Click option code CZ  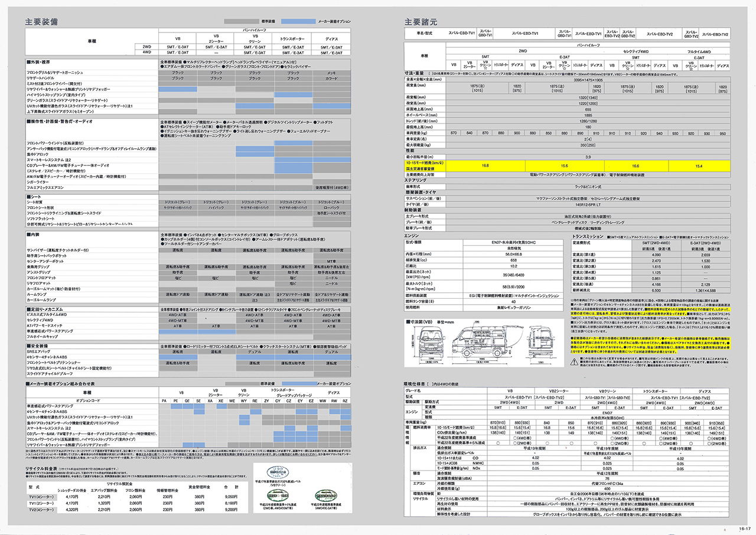pyautogui.click(x=288, y=401)
